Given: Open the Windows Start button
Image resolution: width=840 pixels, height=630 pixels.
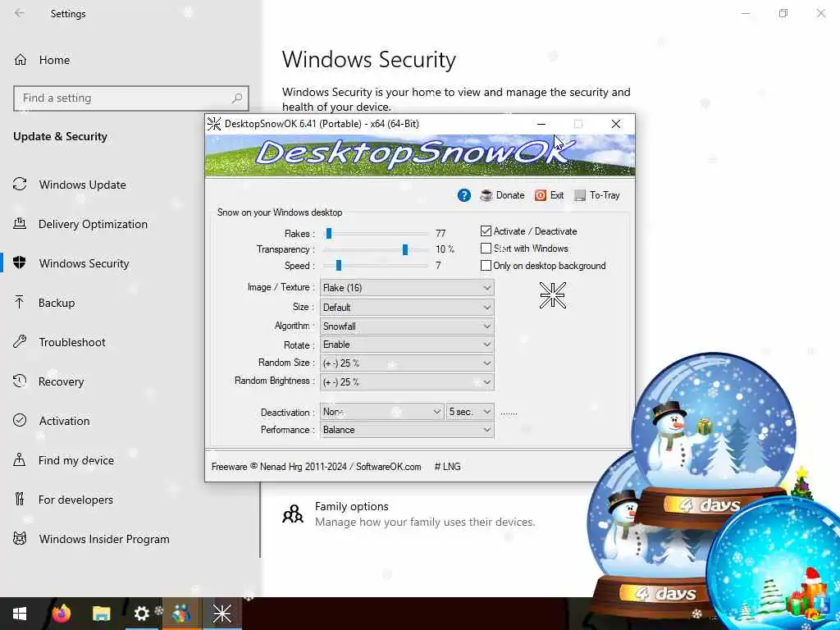Looking at the screenshot, I should 20,614.
